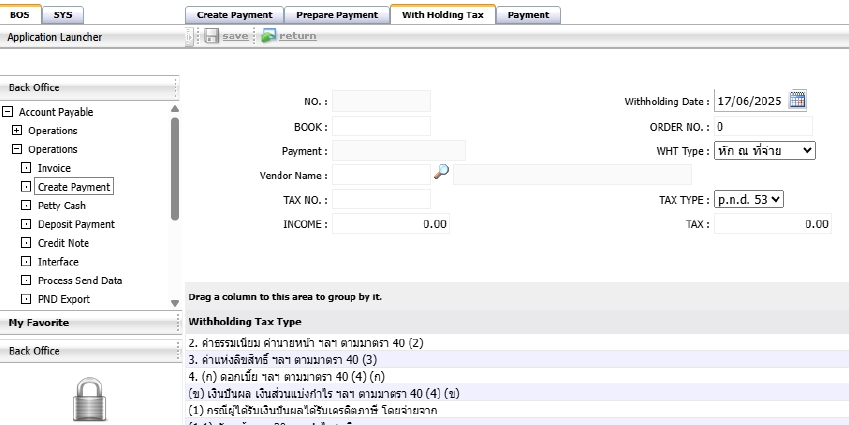Expand the first Operations tree node
This screenshot has height=425, width=849.
pyautogui.click(x=17, y=131)
